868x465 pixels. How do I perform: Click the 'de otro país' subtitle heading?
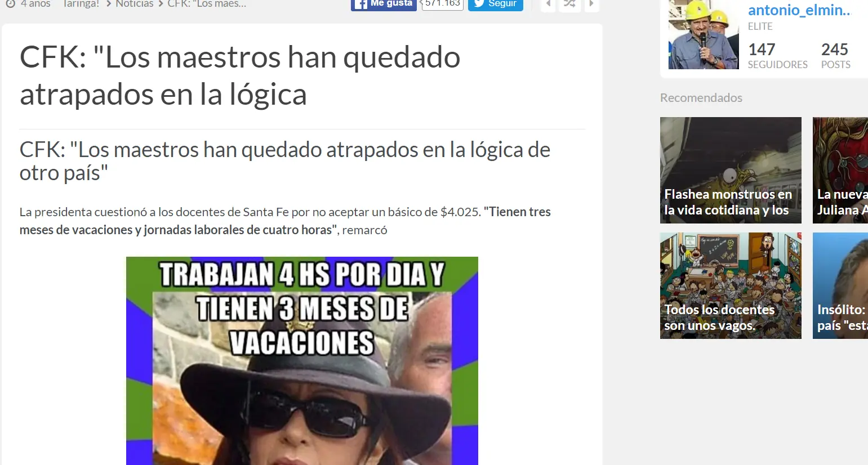(x=285, y=161)
